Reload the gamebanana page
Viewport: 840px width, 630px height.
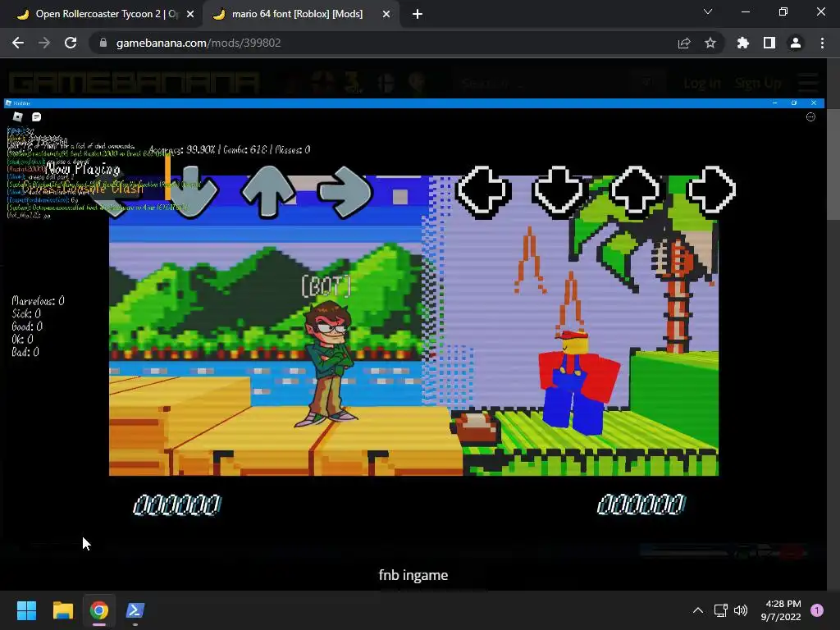pos(71,43)
